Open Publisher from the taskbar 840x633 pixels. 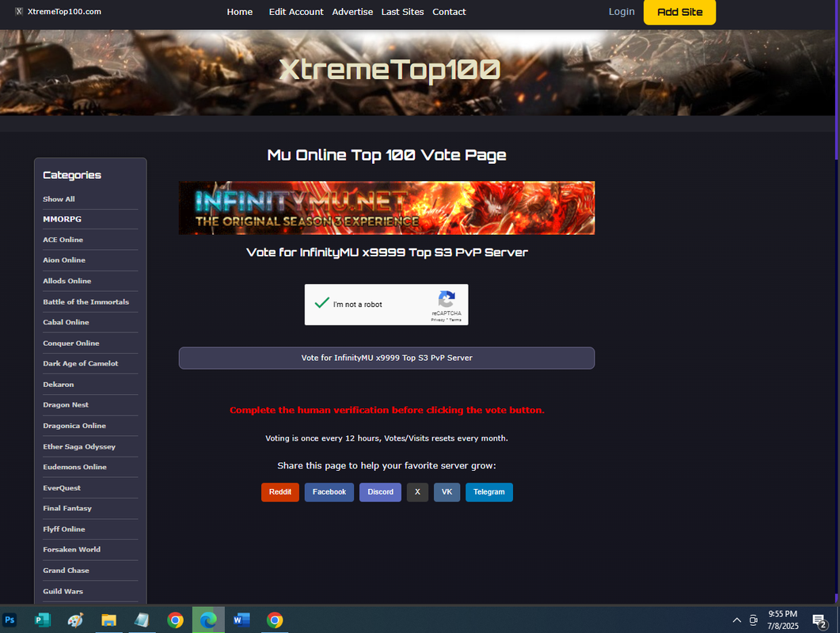click(x=42, y=620)
